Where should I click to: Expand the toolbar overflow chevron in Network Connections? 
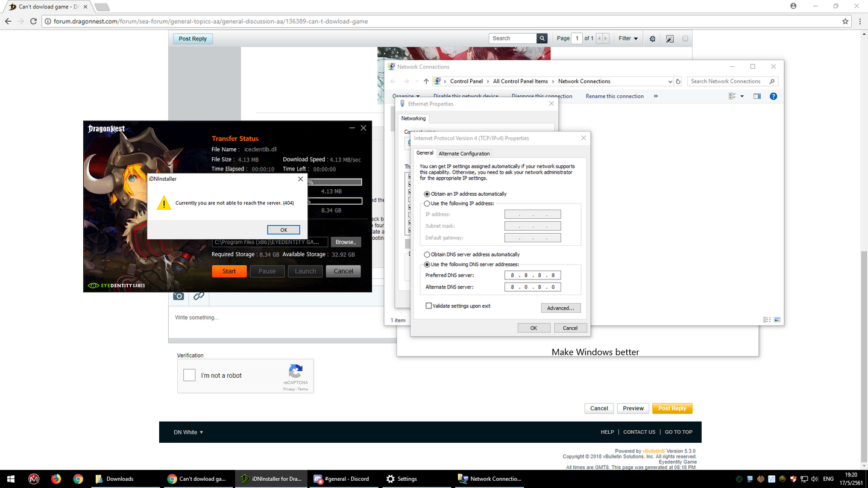tap(656, 96)
